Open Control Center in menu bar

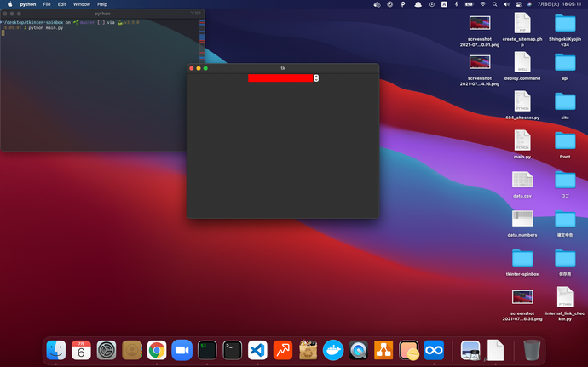pos(519,4)
